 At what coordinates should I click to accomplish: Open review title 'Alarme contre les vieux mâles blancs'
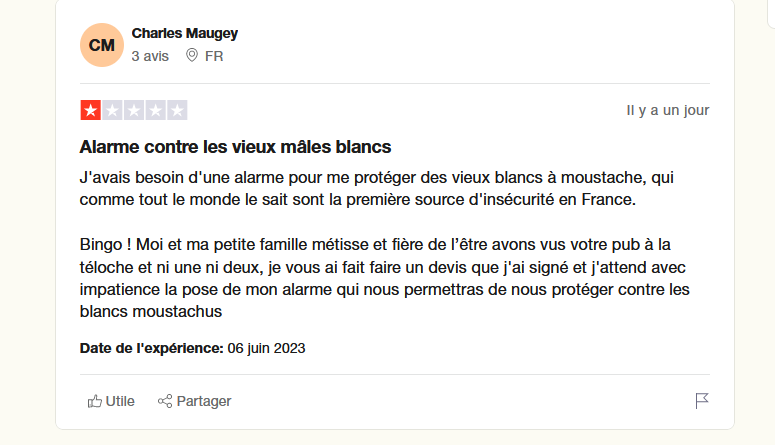click(x=235, y=147)
